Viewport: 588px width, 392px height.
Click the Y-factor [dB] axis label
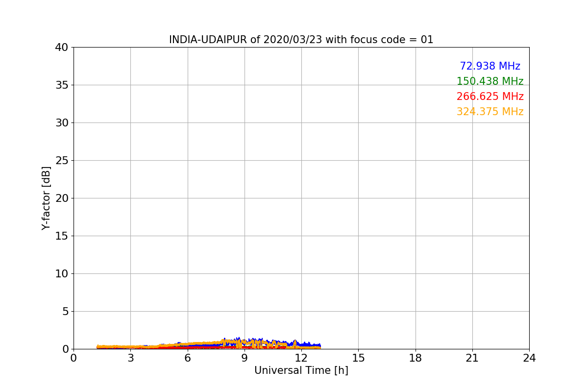(x=46, y=198)
